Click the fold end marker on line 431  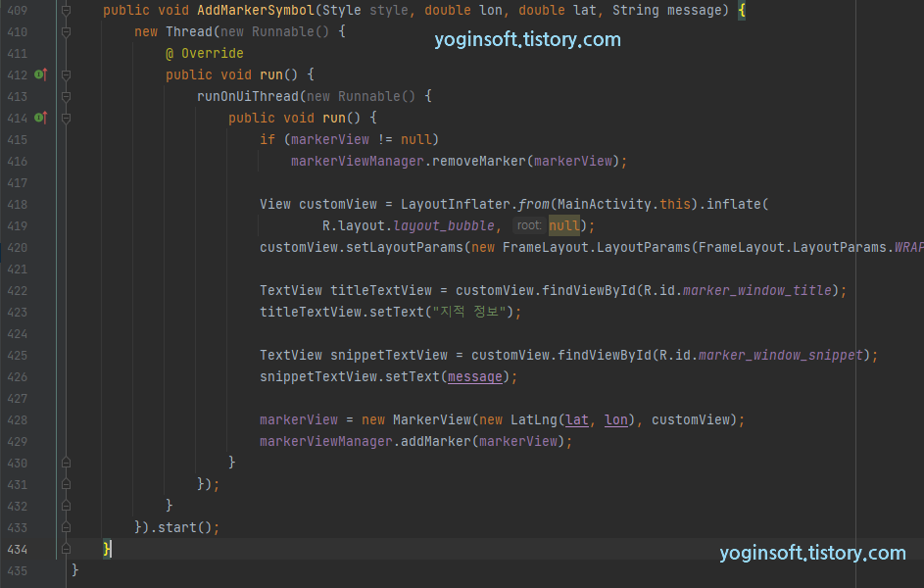click(66, 484)
